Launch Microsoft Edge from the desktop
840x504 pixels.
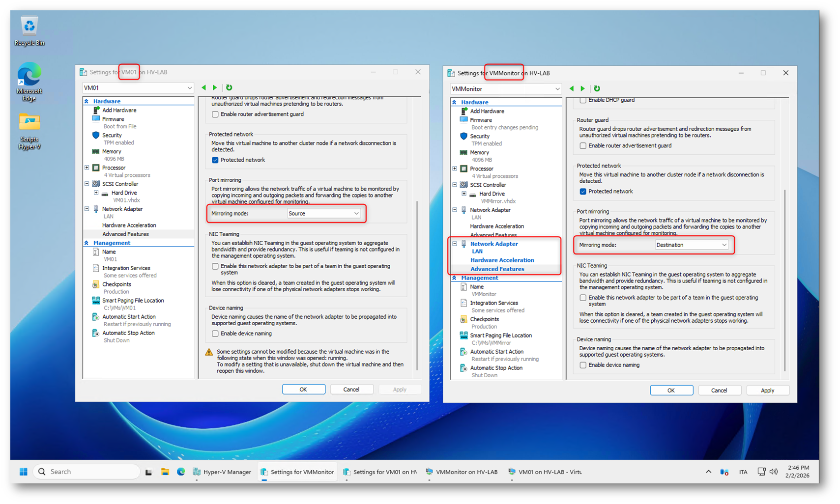pyautogui.click(x=29, y=82)
